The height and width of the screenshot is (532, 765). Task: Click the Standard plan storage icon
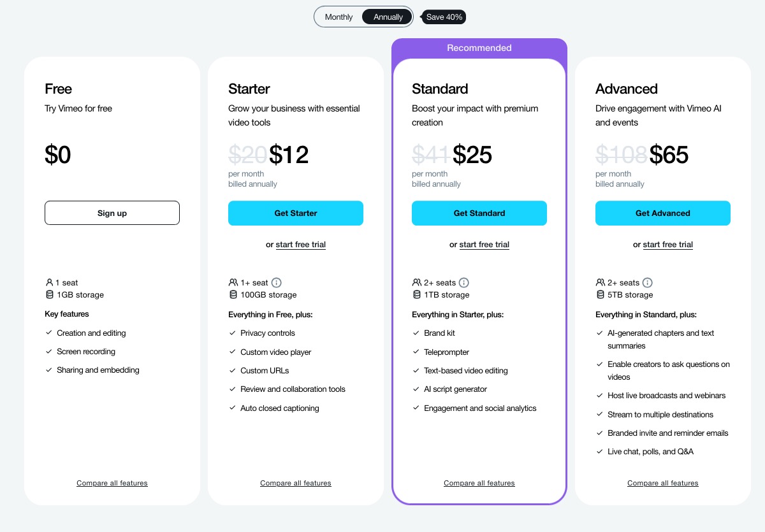point(416,295)
